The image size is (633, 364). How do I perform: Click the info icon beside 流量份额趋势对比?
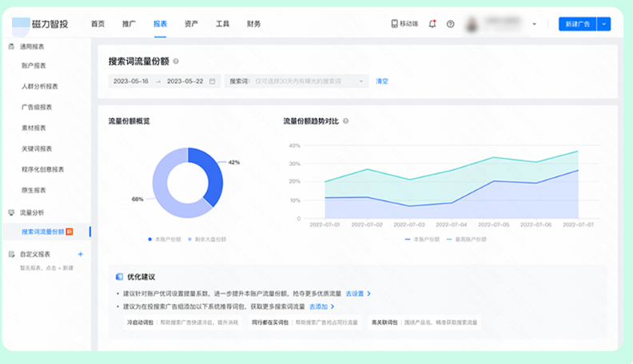click(x=345, y=121)
